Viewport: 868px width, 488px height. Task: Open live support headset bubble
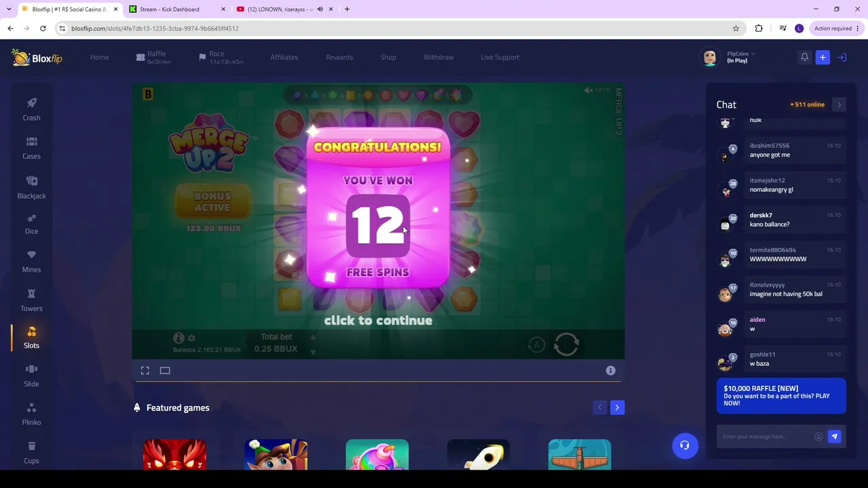click(685, 445)
